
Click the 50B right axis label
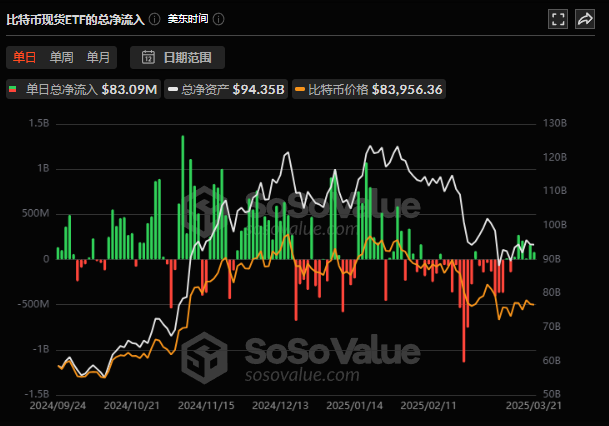552,394
